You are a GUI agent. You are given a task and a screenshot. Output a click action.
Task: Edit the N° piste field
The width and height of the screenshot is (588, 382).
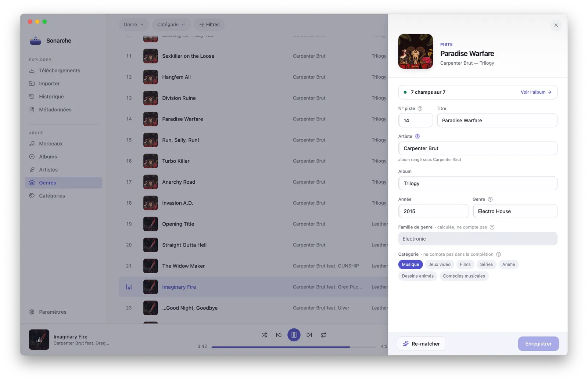tap(416, 120)
